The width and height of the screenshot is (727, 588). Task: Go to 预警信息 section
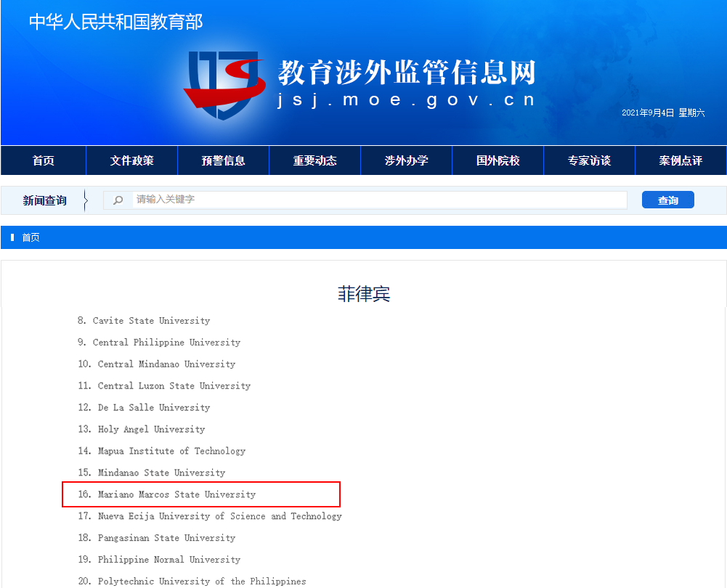tap(223, 160)
